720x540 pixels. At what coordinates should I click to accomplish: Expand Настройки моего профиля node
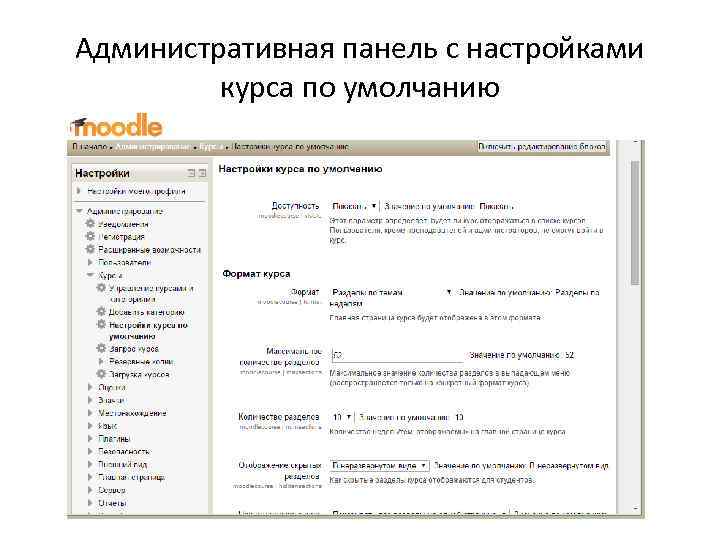click(79, 191)
